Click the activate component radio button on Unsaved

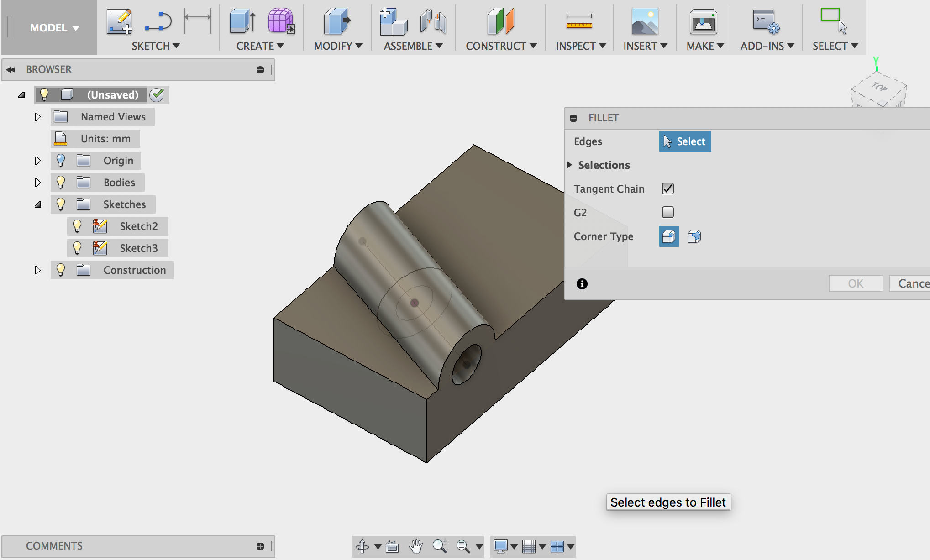(x=157, y=94)
